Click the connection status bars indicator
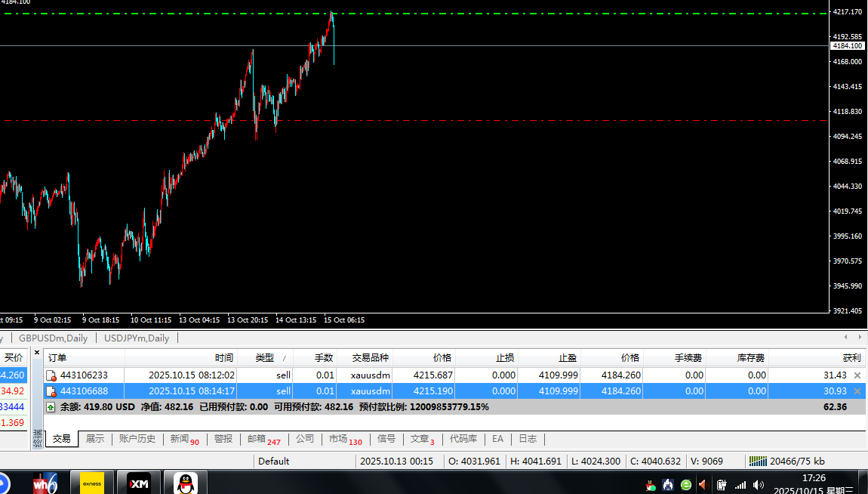 point(758,461)
